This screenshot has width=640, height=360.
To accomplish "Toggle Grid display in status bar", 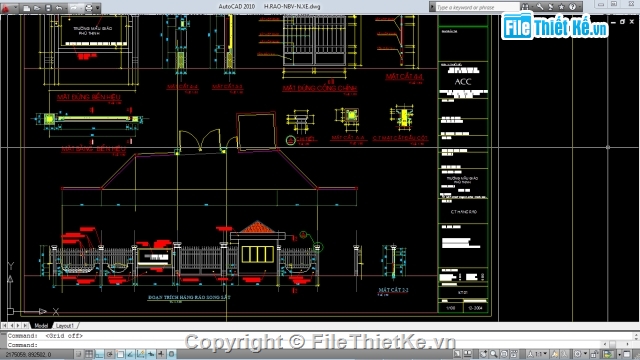I will point(89,354).
